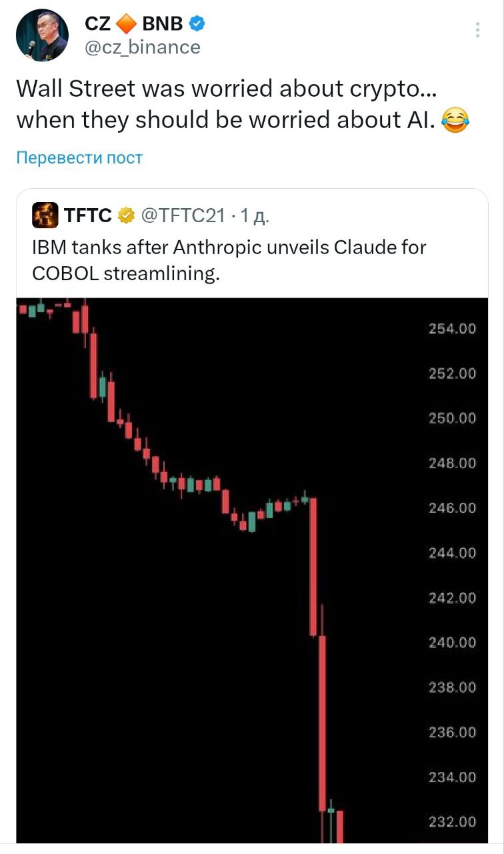
Task: Click the 240.00 price label on chart
Action: coord(452,643)
